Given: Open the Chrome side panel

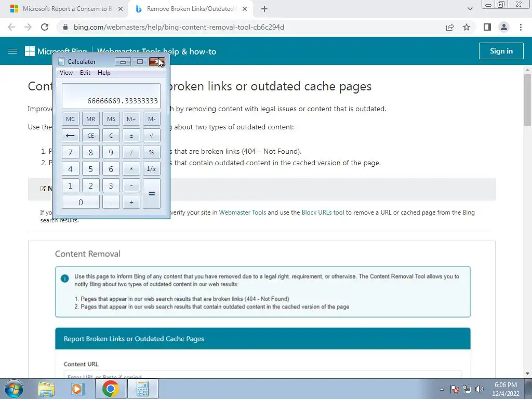Looking at the screenshot, I should (487, 27).
